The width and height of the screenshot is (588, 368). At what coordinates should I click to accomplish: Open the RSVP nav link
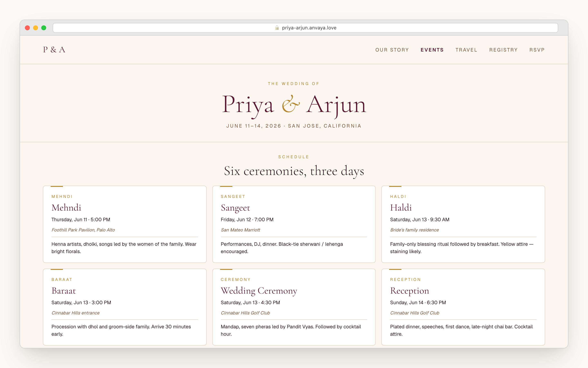(x=537, y=50)
